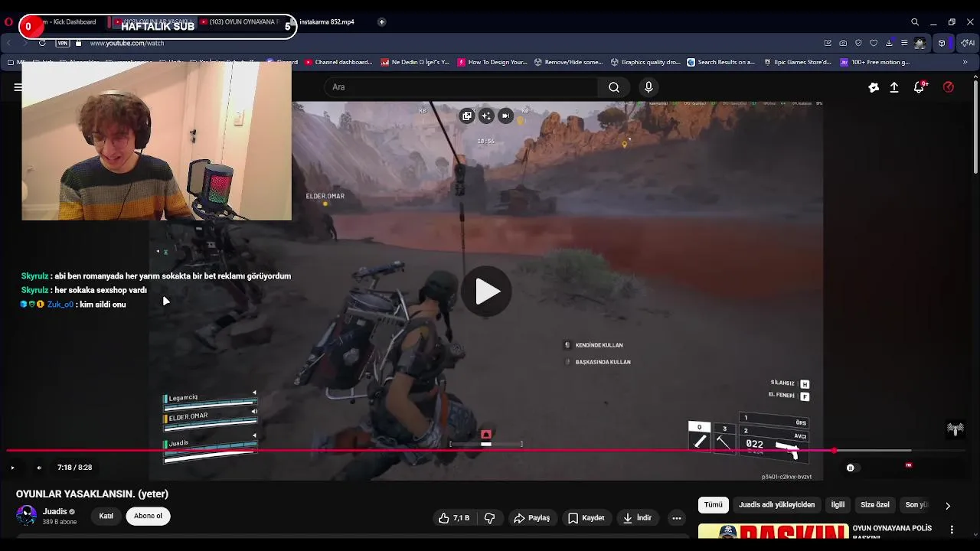Open the Juadis channel name link

pos(54,511)
